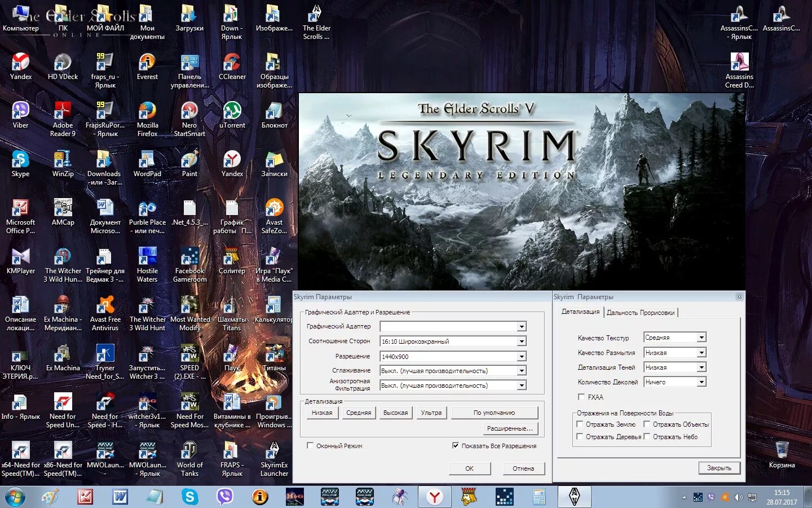Open the Корзина recycle bin icon
Viewport: 812px width, 508px height.
[x=782, y=455]
